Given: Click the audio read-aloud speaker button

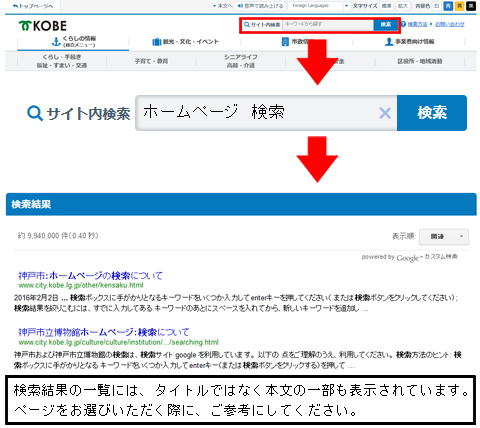Looking at the screenshot, I should [260, 6].
